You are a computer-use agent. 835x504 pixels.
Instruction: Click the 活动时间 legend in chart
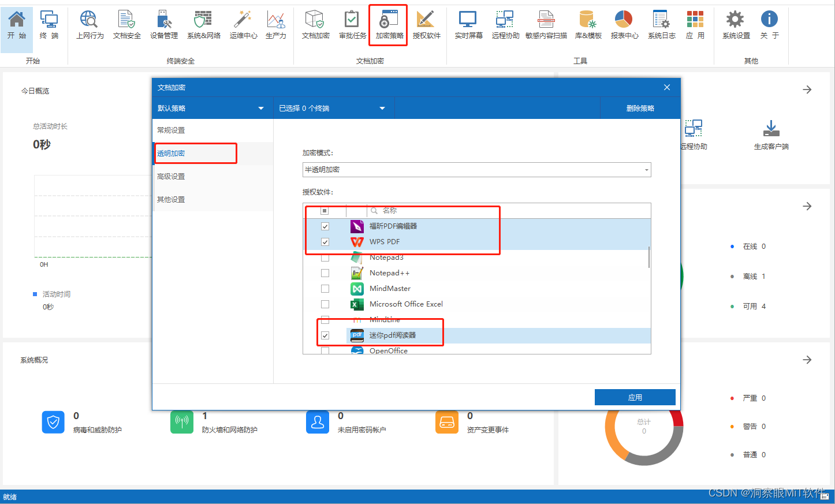[x=52, y=294]
